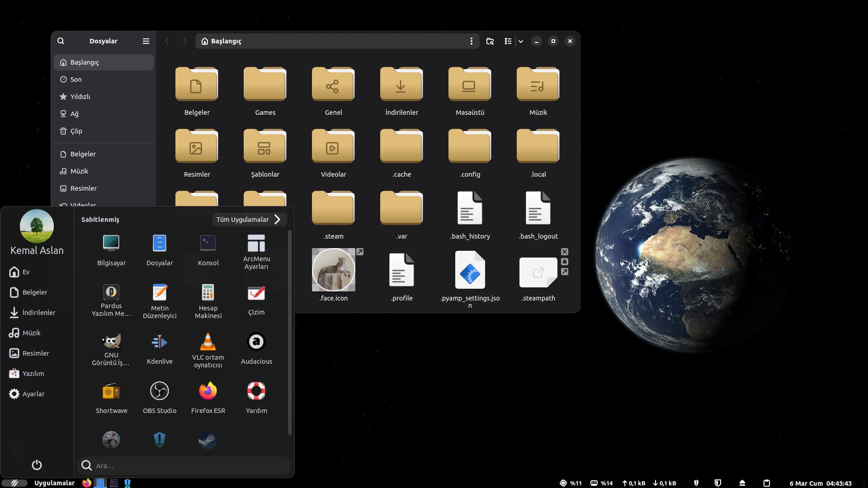Open Çöp in files sidebar
The width and height of the screenshot is (868, 488).
tap(76, 131)
